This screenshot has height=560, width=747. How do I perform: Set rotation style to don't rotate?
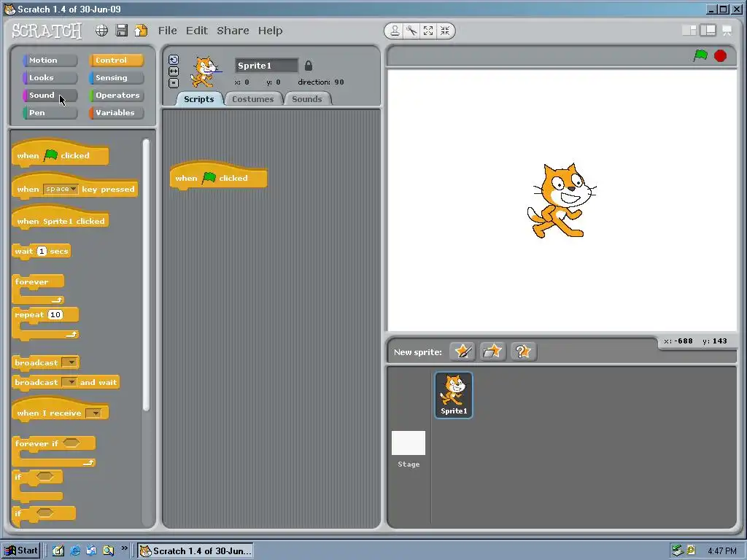[174, 83]
